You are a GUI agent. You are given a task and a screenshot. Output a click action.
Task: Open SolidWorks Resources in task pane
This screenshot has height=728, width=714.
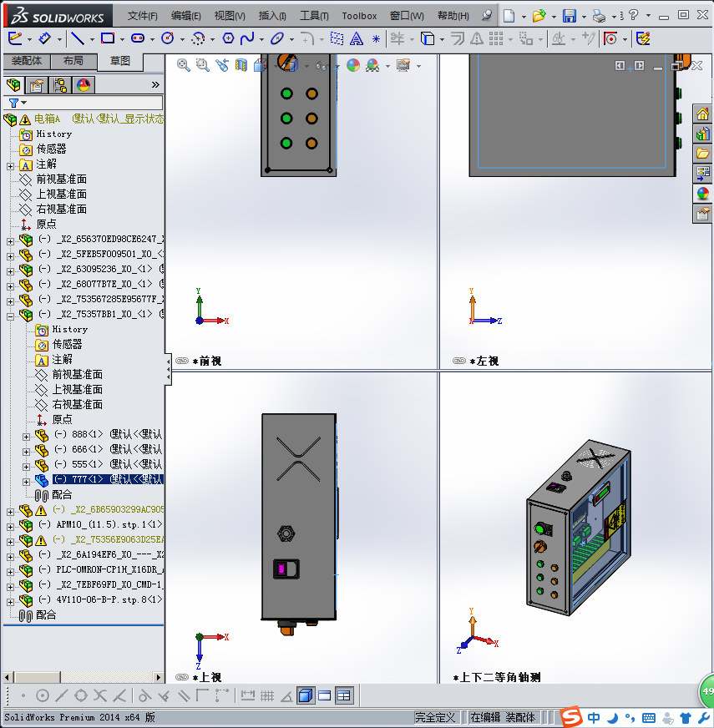[x=702, y=114]
